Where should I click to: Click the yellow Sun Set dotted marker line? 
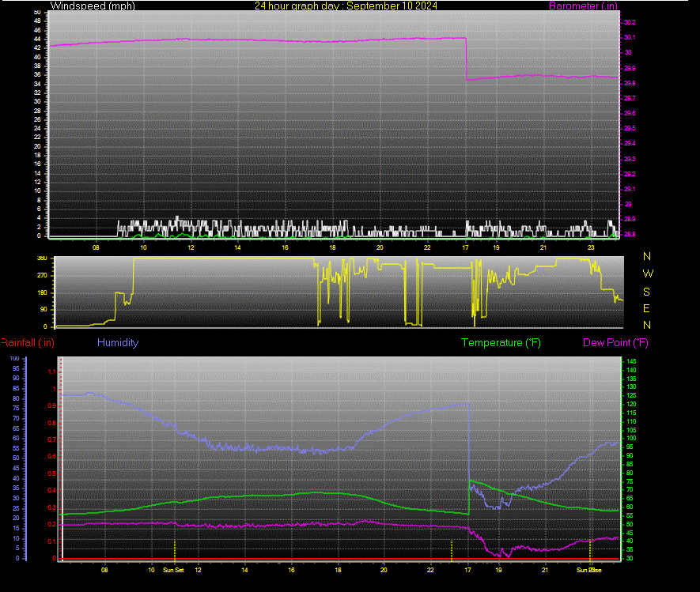coord(175,549)
